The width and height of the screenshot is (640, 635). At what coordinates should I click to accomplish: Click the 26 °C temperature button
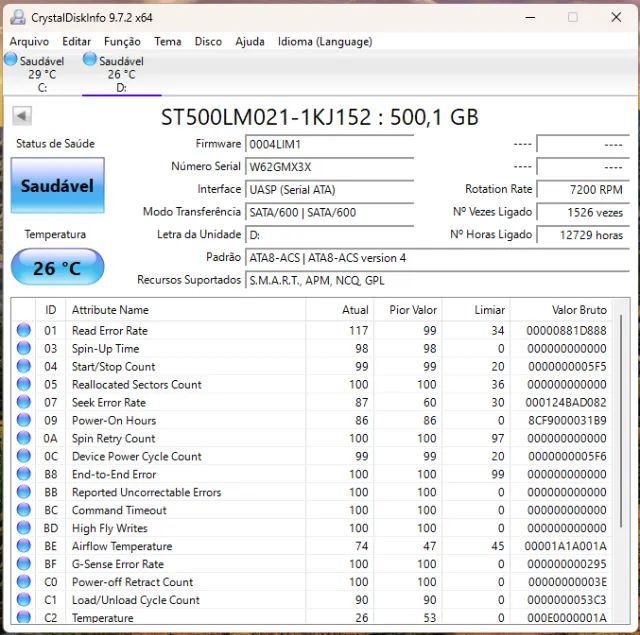[58, 267]
